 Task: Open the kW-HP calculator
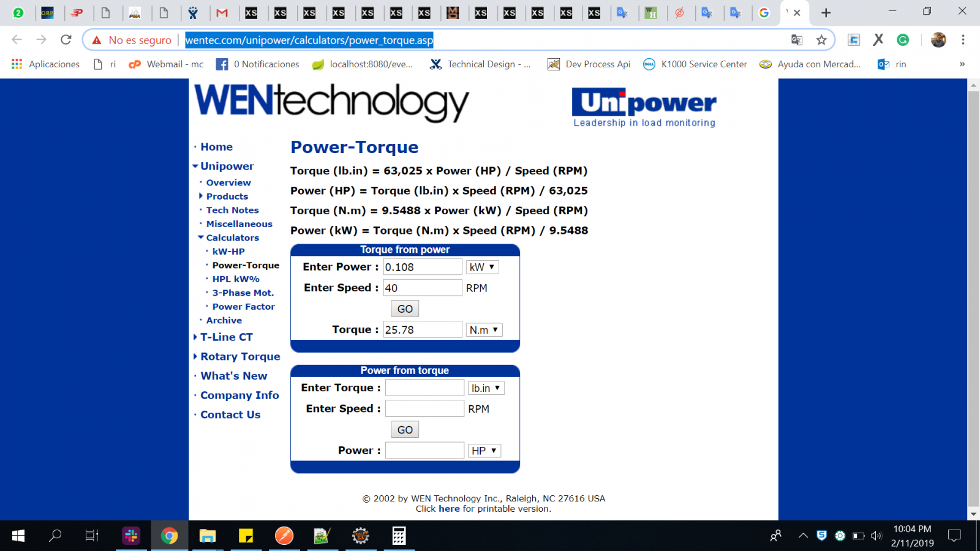(228, 252)
